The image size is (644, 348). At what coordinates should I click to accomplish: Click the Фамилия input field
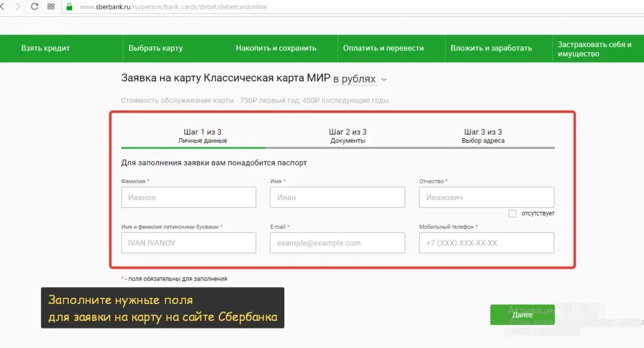[189, 197]
